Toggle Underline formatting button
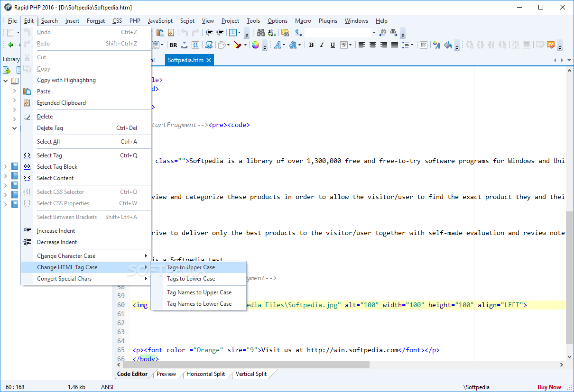The height and width of the screenshot is (392, 574). click(x=333, y=45)
